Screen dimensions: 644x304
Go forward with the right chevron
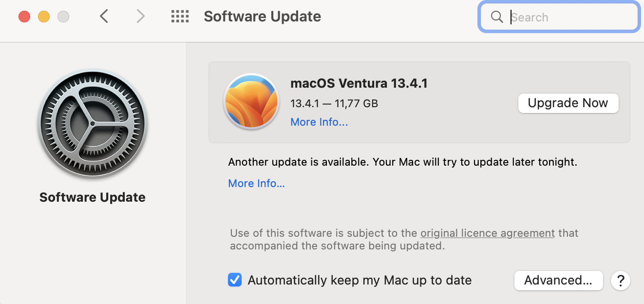pos(141,17)
